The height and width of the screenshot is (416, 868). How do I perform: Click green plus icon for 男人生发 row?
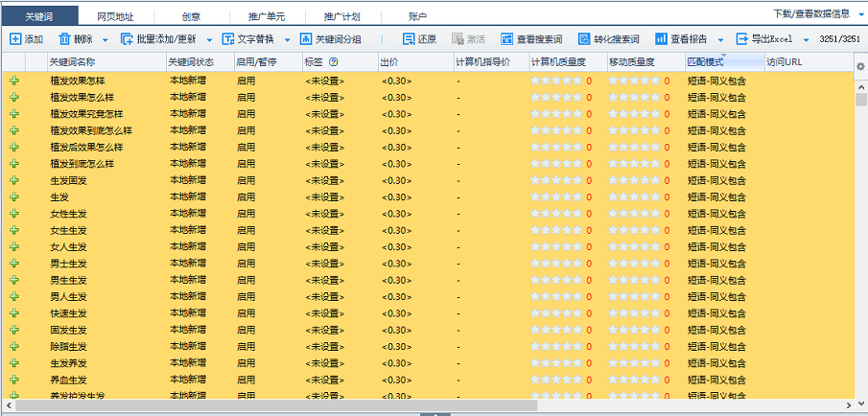(x=14, y=296)
